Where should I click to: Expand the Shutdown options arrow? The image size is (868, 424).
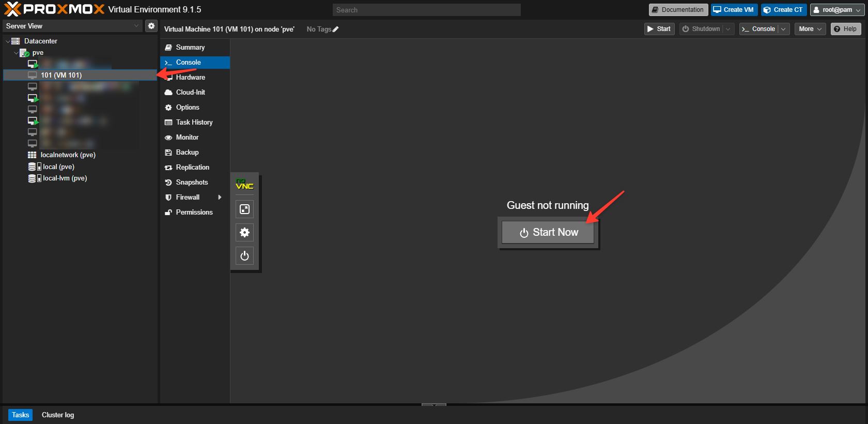(x=729, y=29)
